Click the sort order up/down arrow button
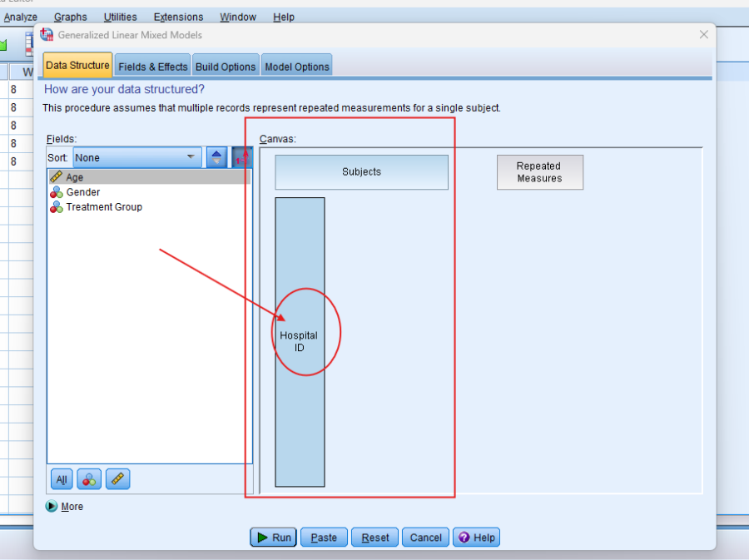The image size is (749, 560). click(x=217, y=157)
